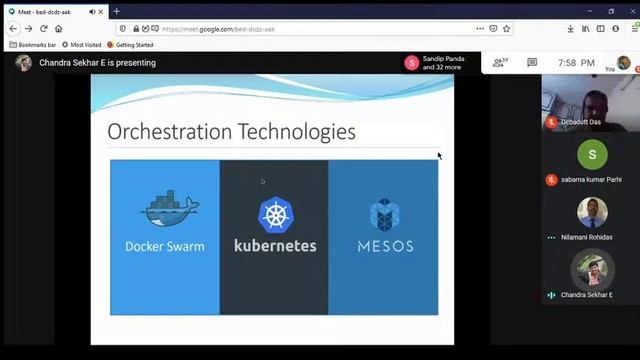Open the Most Visited bookmarks
The height and width of the screenshot is (360, 640).
(82, 45)
